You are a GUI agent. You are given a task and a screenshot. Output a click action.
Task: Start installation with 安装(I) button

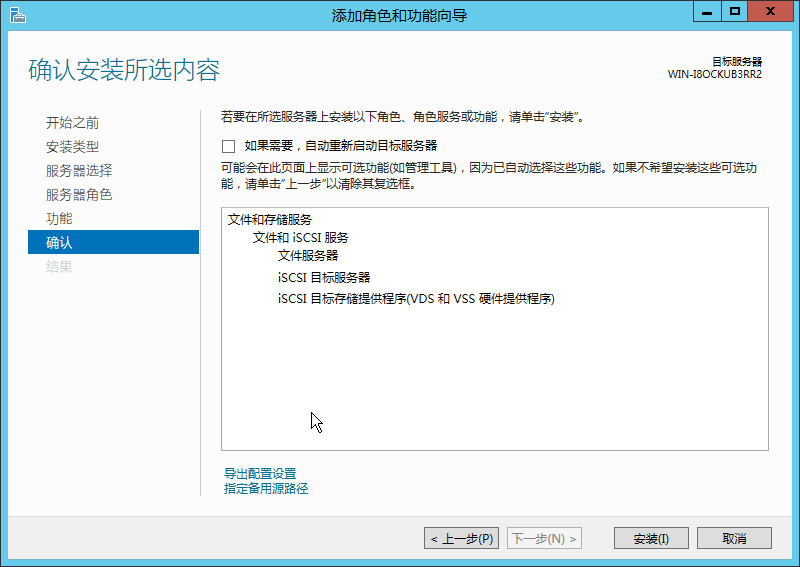pos(651,538)
